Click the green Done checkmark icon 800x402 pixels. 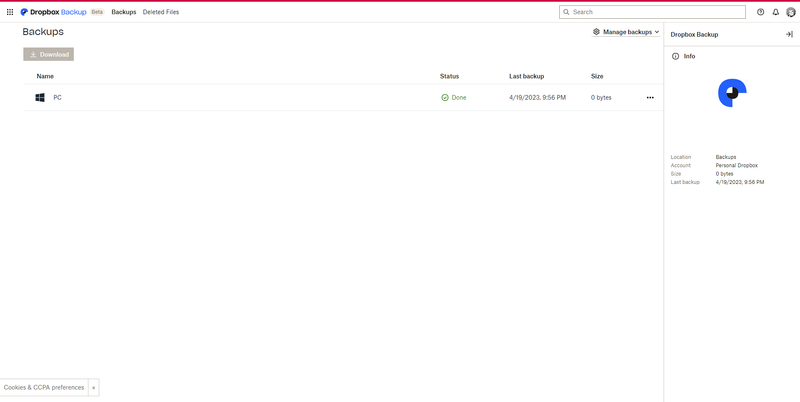point(445,97)
